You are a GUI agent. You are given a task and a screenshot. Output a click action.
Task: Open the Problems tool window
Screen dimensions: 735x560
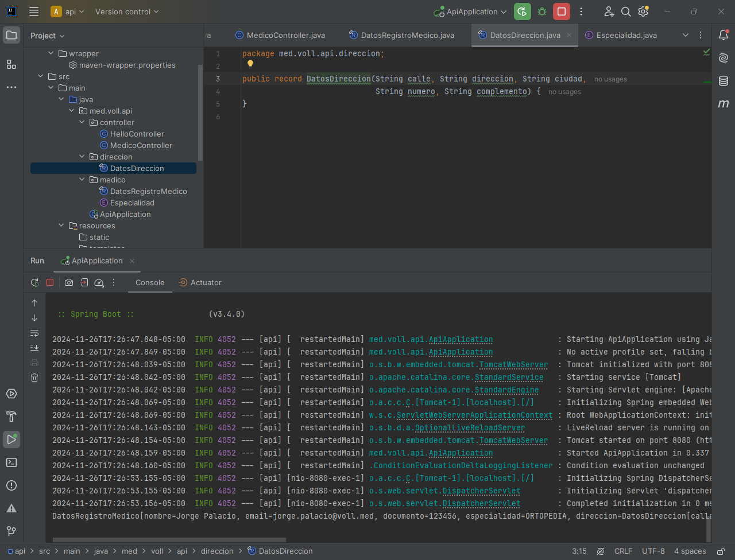[x=11, y=485]
